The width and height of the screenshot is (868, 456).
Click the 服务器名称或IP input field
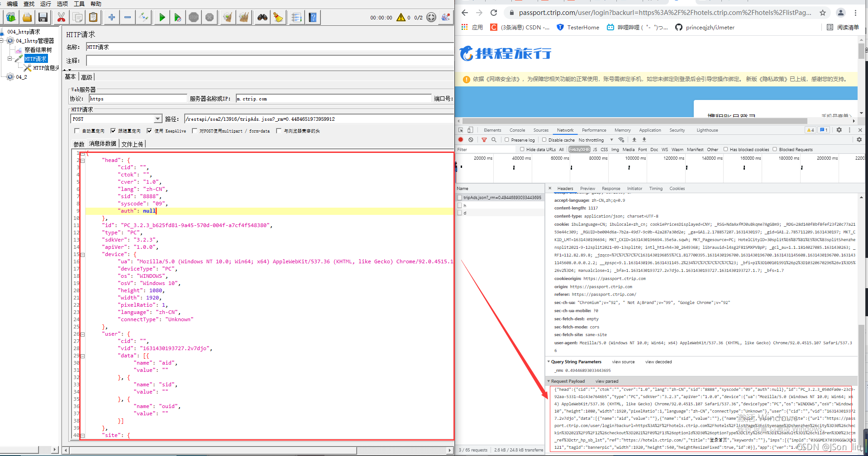coord(334,99)
